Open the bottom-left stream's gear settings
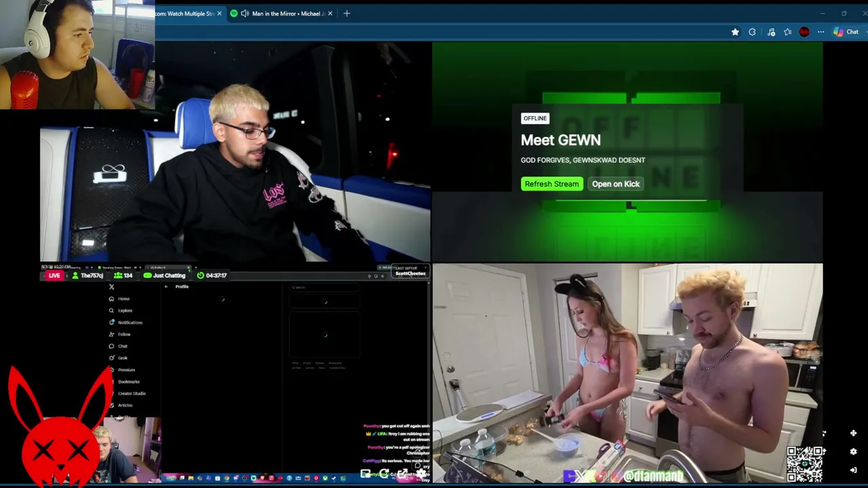 coord(420,474)
